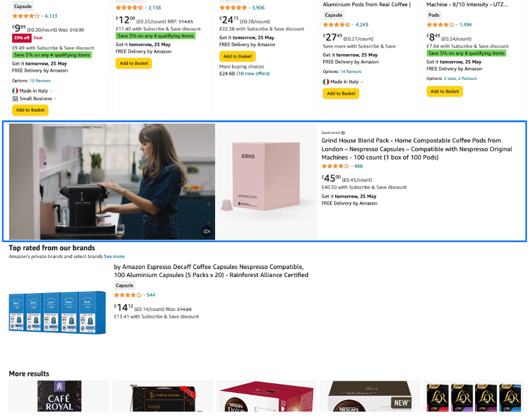Open the 10 new offers link
Viewport: 532px width, 419px height.
pos(252,74)
